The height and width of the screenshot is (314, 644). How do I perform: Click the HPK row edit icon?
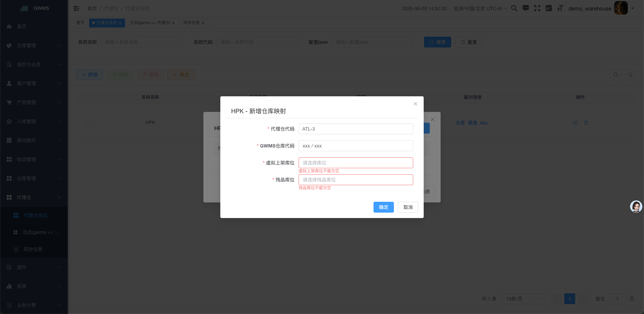click(575, 123)
